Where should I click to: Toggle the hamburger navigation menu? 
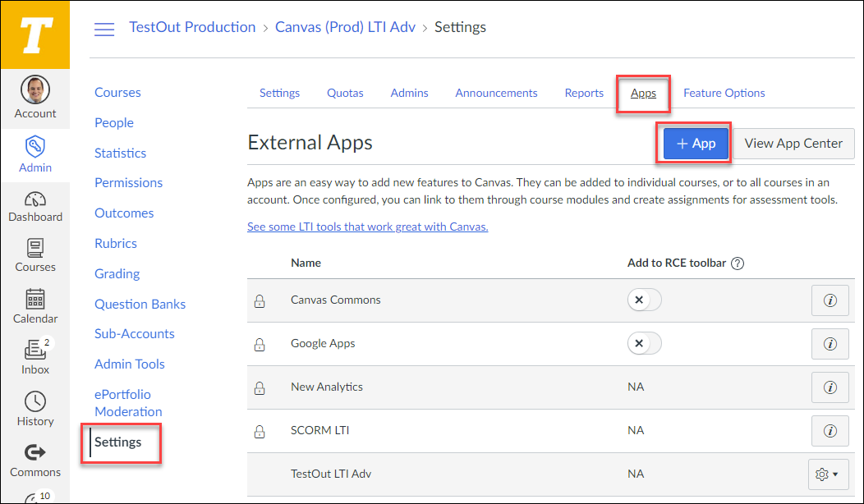pos(104,29)
